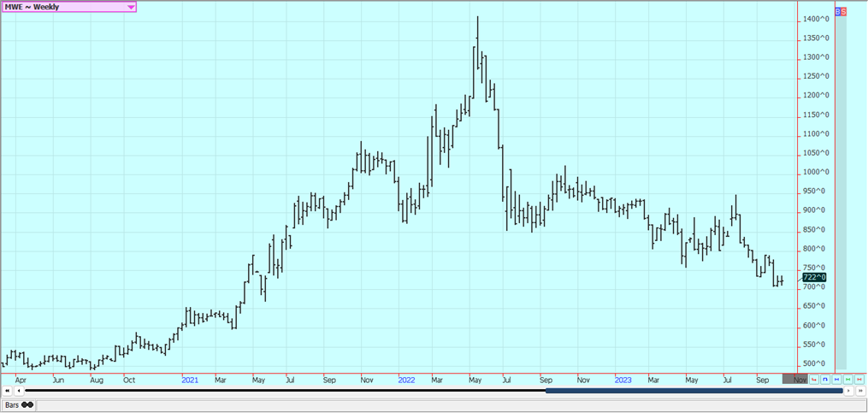868x413 pixels.
Task: Click the 2023 year label on time axis
Action: coord(623,381)
